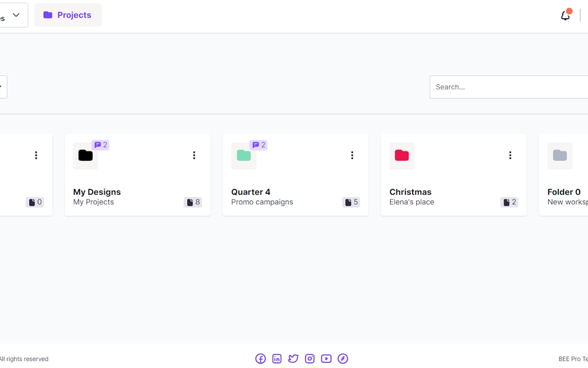Screen dimensions: 588x368
Task: Expand the top-left workspace dropdown chevron
Action: 16,15
